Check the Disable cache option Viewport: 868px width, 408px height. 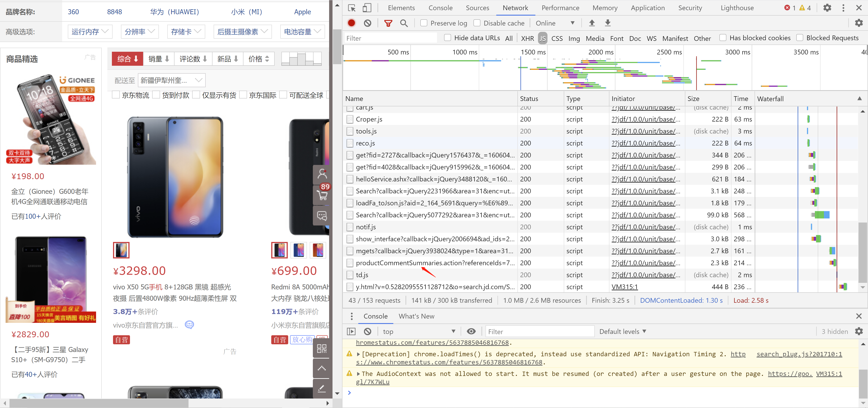pos(477,23)
